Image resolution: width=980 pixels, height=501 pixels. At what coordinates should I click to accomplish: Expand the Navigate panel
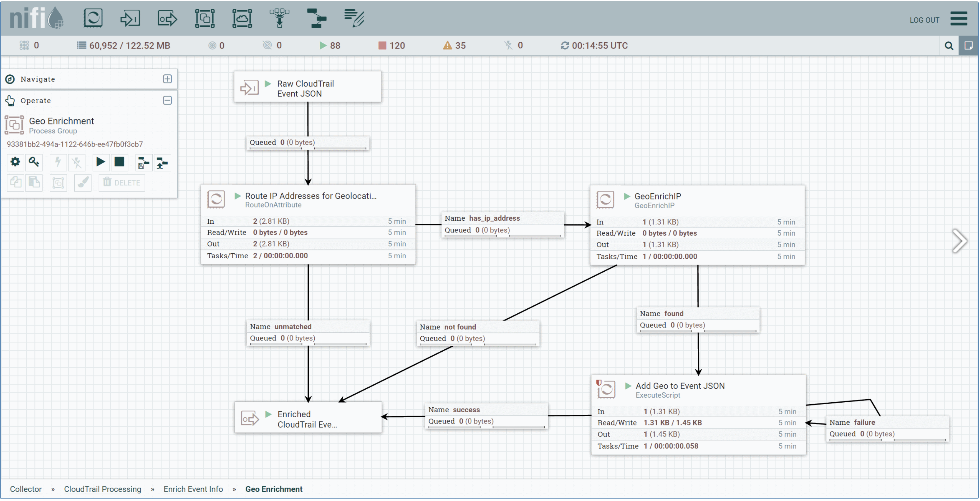point(167,79)
